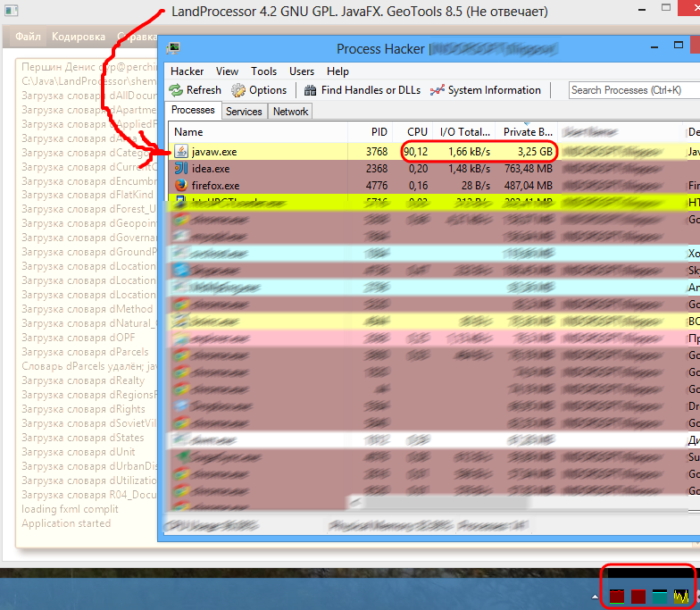Sort by the Name column header

(258, 132)
